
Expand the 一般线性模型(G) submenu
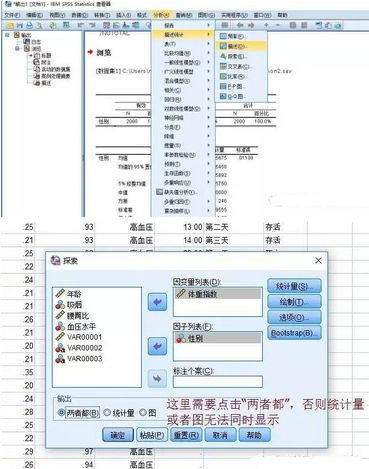coord(183,62)
